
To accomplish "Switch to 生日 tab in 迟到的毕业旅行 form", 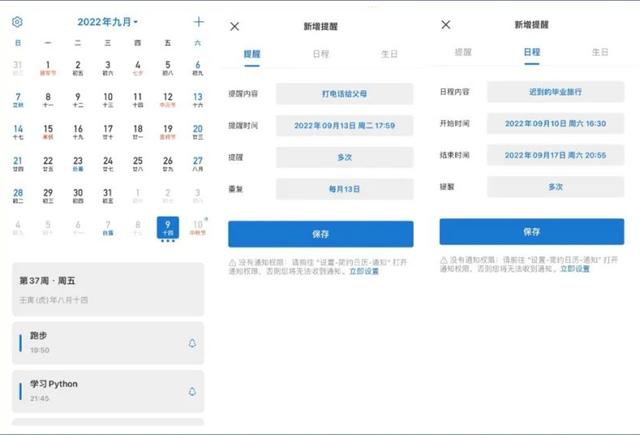I will tap(600, 52).
